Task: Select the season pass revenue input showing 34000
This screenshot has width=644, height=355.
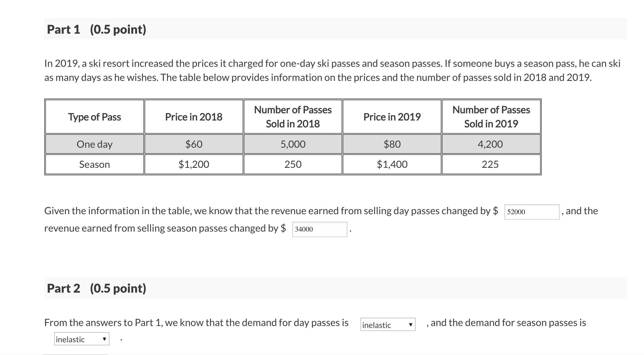Action: click(319, 230)
